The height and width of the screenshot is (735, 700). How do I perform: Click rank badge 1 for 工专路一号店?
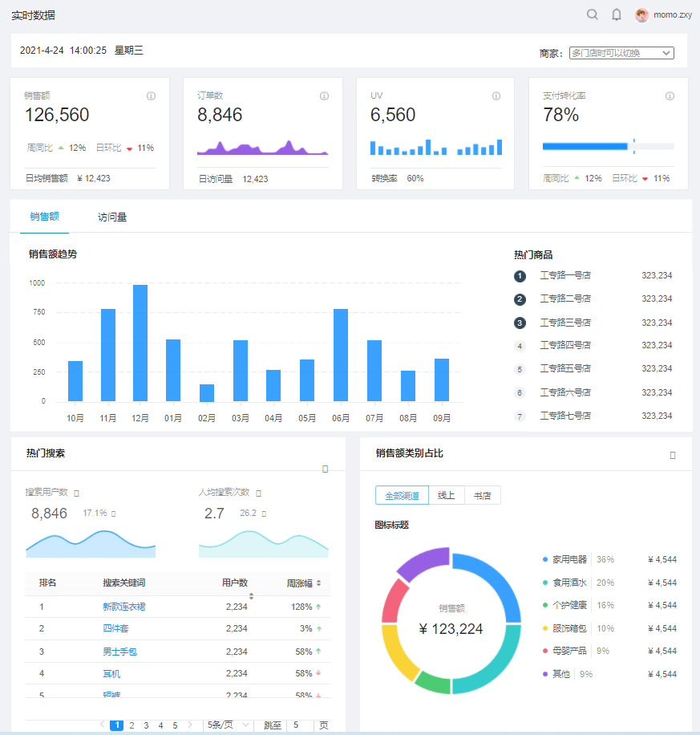(x=520, y=276)
